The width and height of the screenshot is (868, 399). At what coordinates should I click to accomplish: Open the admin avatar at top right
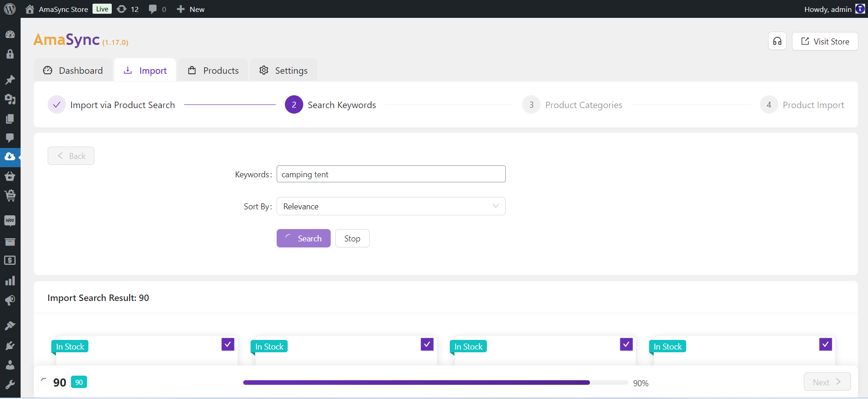[860, 9]
